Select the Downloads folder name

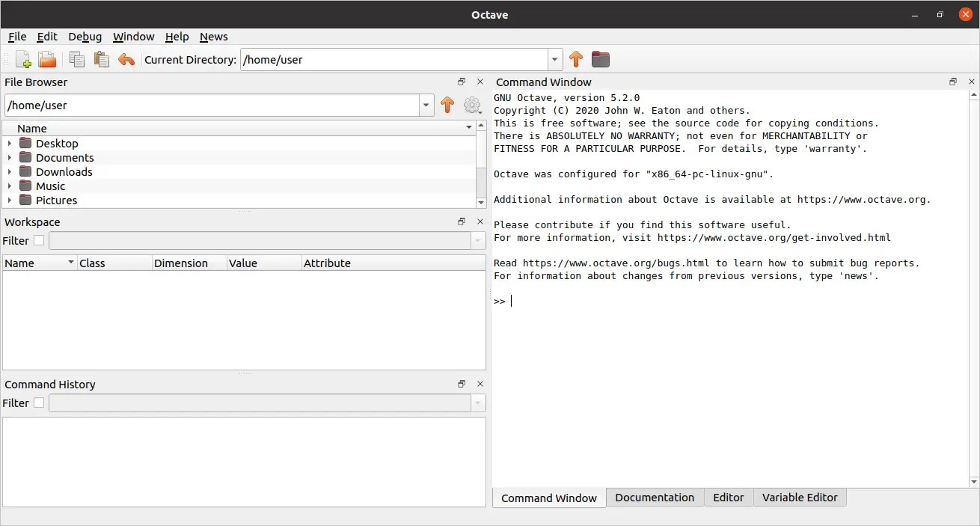[x=64, y=171]
